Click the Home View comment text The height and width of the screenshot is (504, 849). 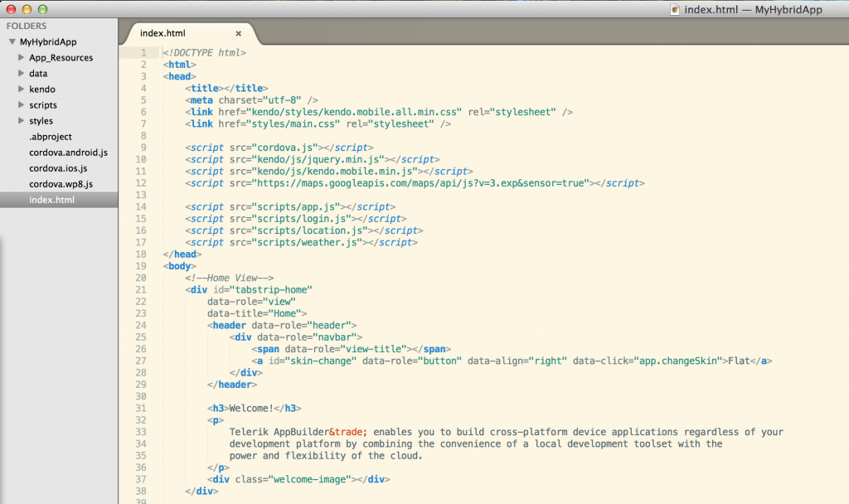coord(230,278)
